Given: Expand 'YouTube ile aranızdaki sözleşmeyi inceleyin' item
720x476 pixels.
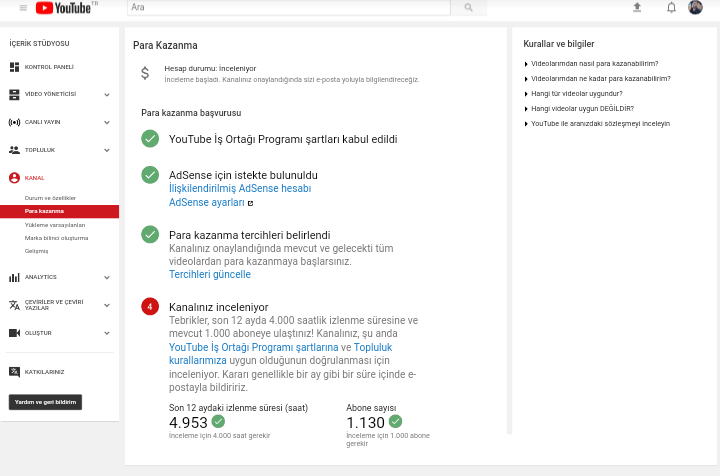Looking at the screenshot, I should point(600,124).
